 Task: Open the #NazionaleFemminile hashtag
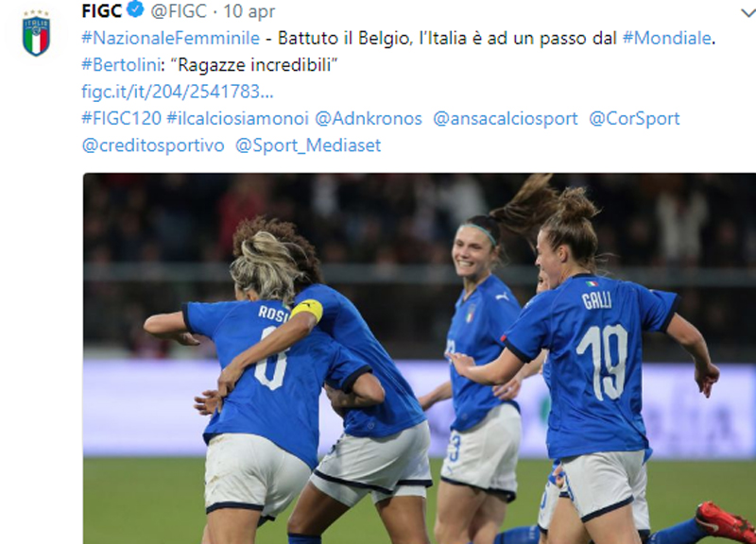pos(171,38)
